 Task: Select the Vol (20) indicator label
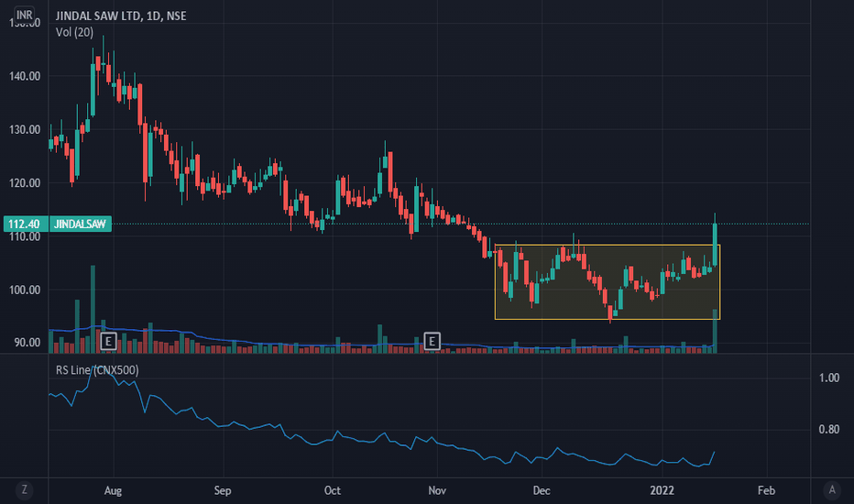coord(74,32)
